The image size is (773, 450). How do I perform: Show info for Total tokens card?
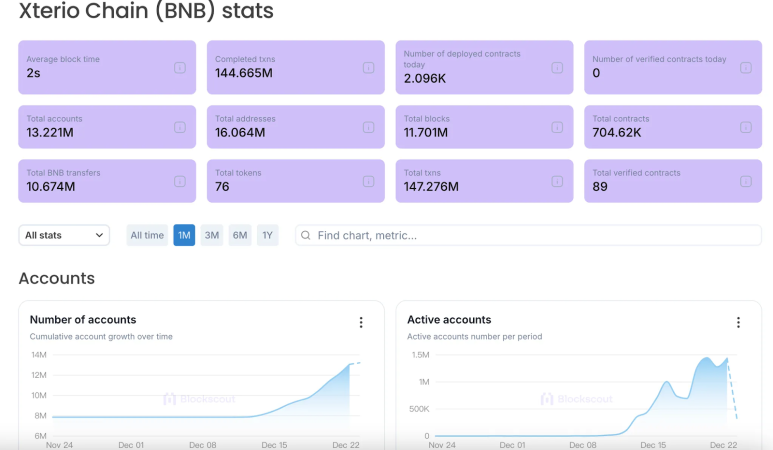368,181
